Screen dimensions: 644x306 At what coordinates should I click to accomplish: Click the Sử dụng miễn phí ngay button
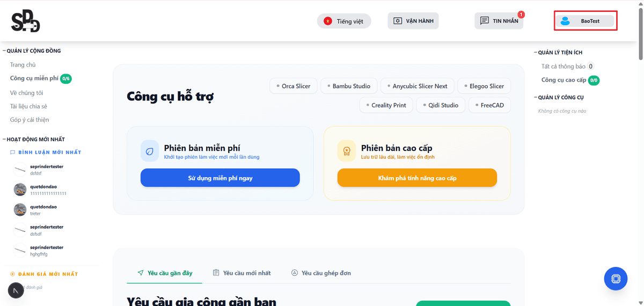pyautogui.click(x=220, y=178)
